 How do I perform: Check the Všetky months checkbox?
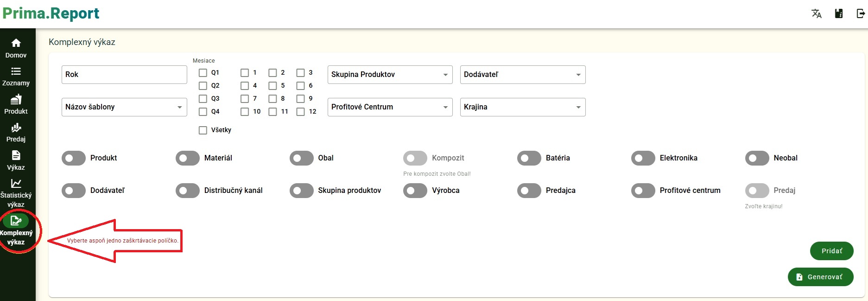[203, 130]
